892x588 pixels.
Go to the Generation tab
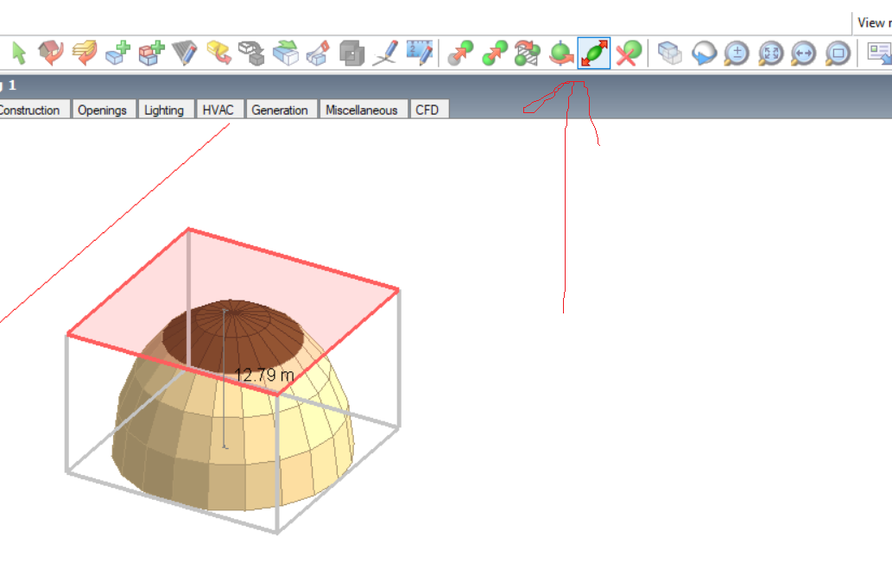(x=280, y=110)
